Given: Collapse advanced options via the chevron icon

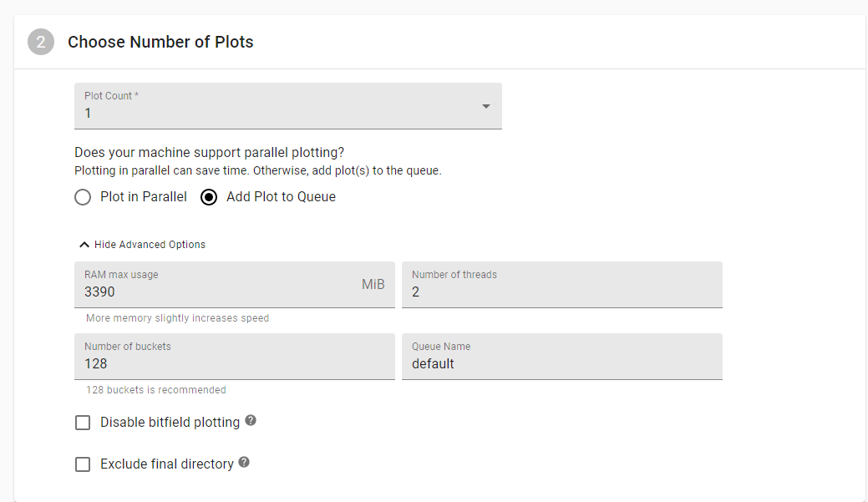Looking at the screenshot, I should click(84, 245).
